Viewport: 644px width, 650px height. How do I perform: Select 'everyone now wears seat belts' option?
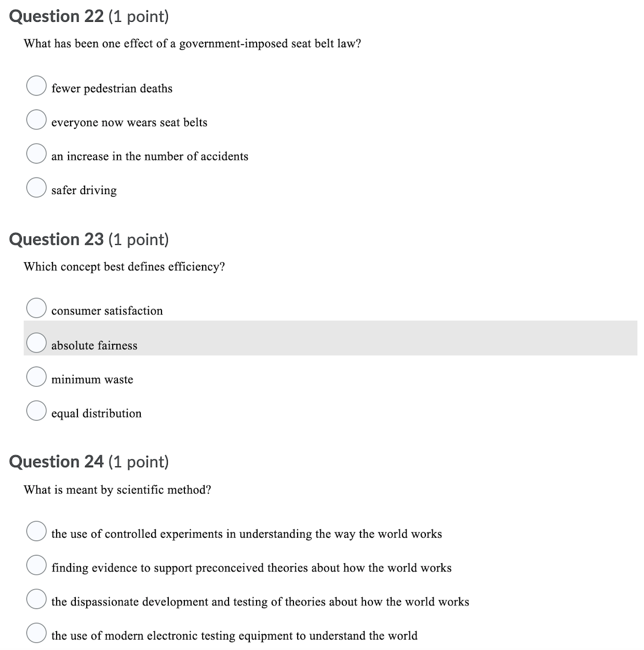click(x=36, y=120)
